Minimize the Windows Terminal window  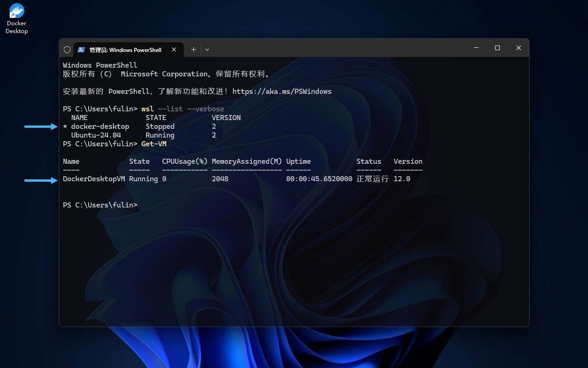[x=476, y=48]
